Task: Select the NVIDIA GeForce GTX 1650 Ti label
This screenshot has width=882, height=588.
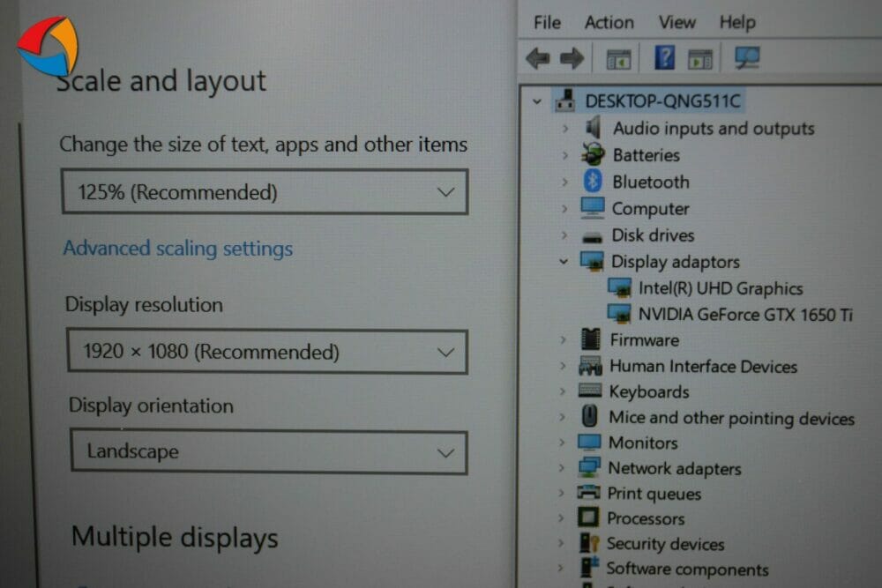Action: click(x=745, y=314)
